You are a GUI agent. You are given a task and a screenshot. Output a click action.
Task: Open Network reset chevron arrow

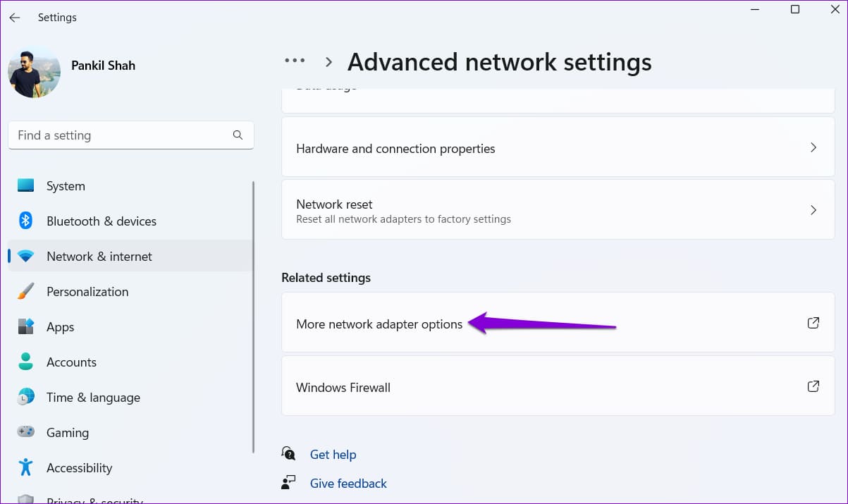[813, 210]
